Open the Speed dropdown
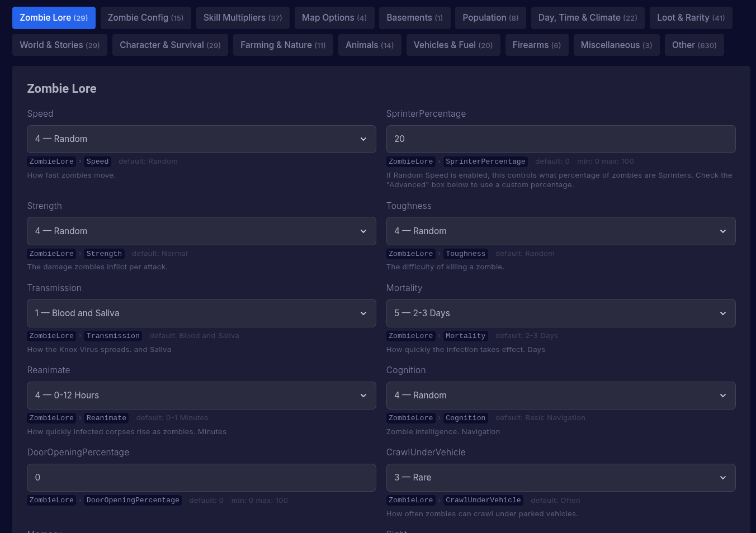The image size is (756, 533). pyautogui.click(x=201, y=139)
